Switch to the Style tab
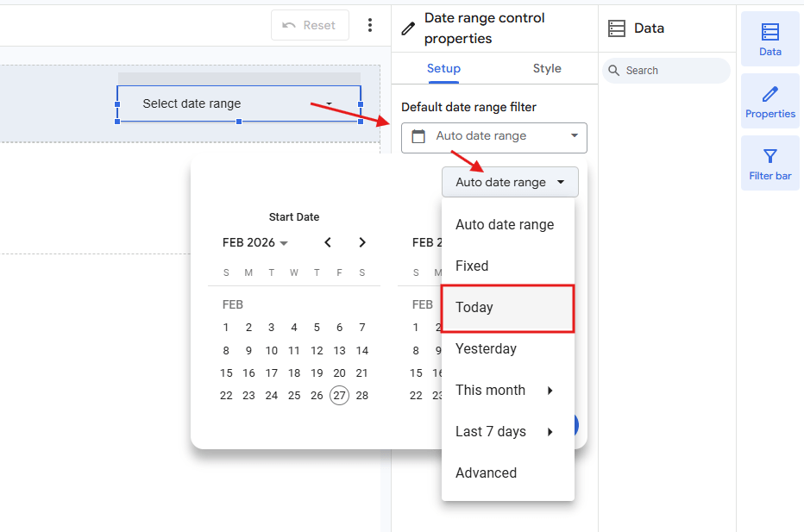Viewport: 804px width, 532px height. [547, 68]
